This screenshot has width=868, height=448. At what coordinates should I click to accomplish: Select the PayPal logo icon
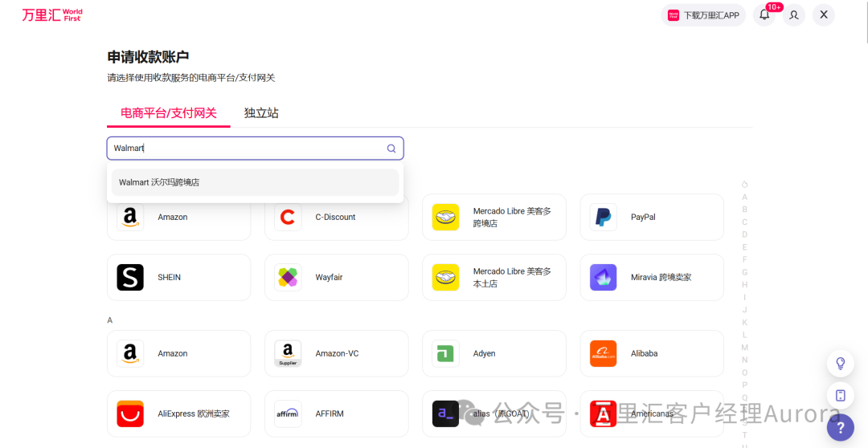604,217
